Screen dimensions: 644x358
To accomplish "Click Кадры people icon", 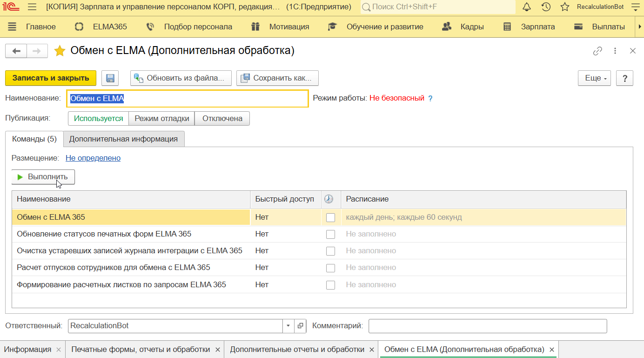I will coord(447,27).
